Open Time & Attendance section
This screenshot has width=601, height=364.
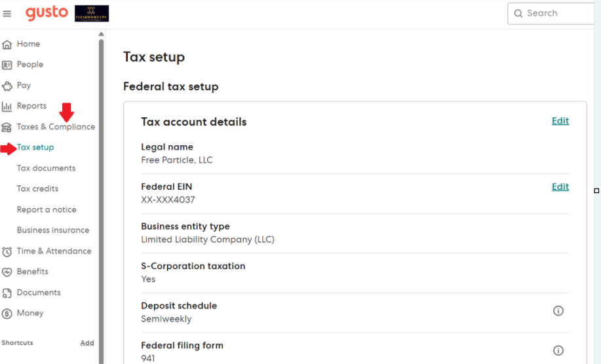click(x=54, y=251)
